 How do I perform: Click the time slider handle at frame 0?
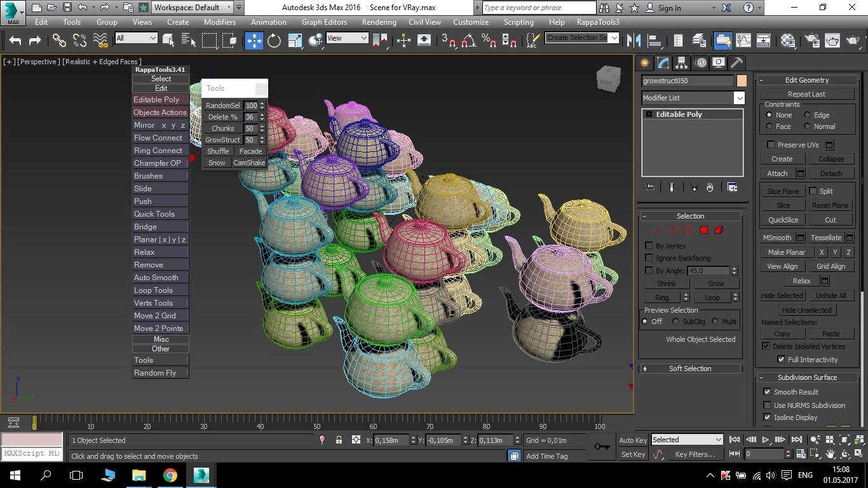pos(34,422)
